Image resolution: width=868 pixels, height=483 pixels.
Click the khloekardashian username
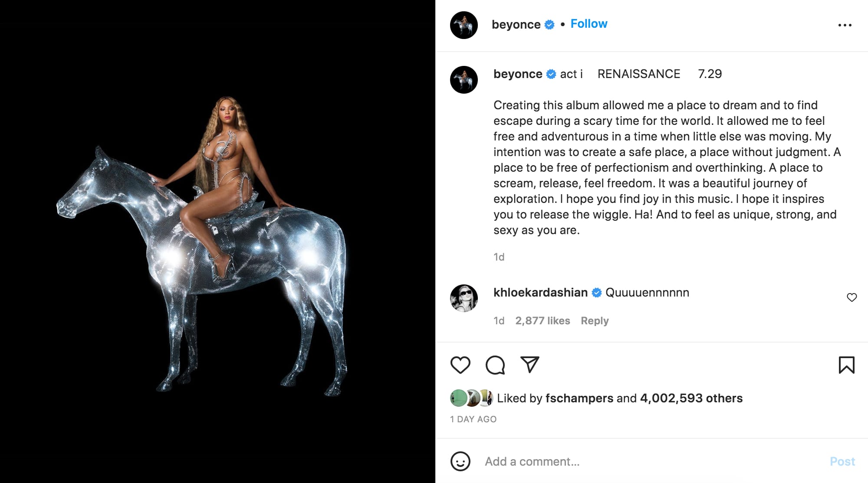click(x=540, y=293)
